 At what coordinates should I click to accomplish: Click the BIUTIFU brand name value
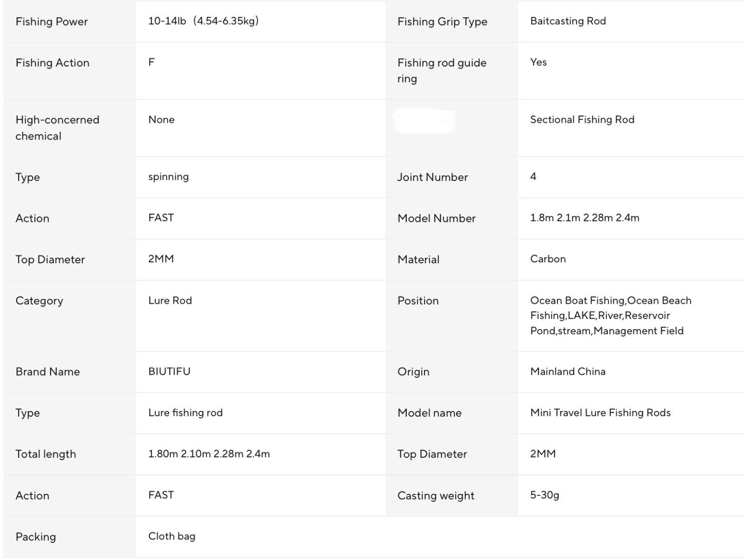169,371
